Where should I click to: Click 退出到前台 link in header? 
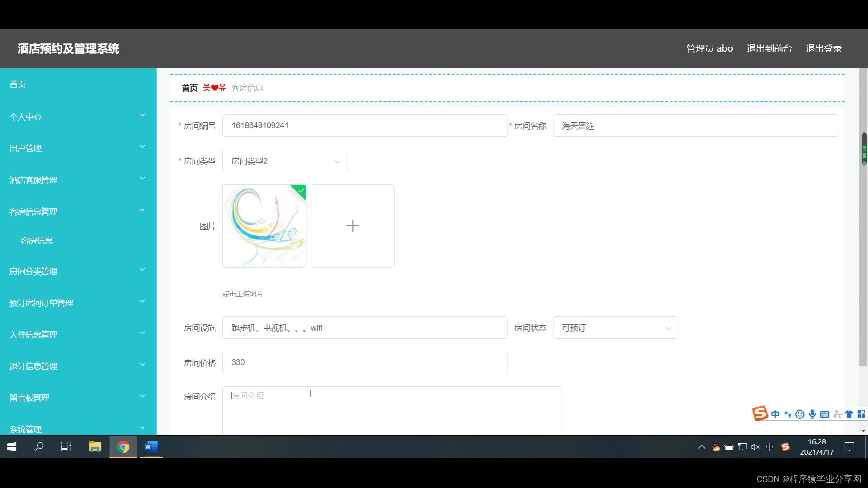(769, 48)
